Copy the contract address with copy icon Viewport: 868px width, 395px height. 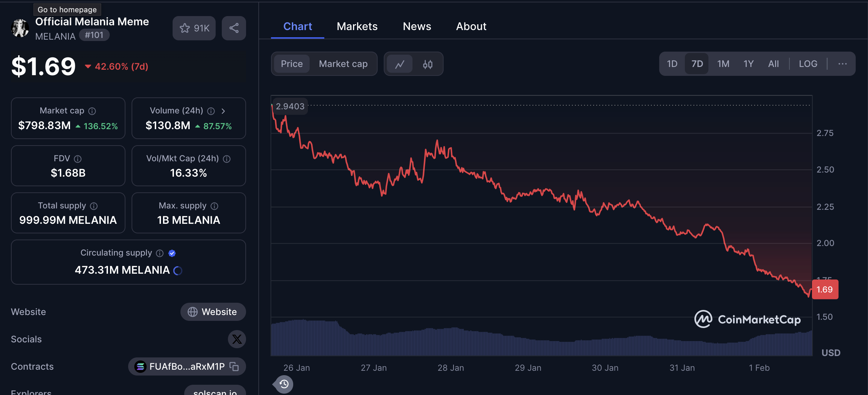[x=234, y=367]
